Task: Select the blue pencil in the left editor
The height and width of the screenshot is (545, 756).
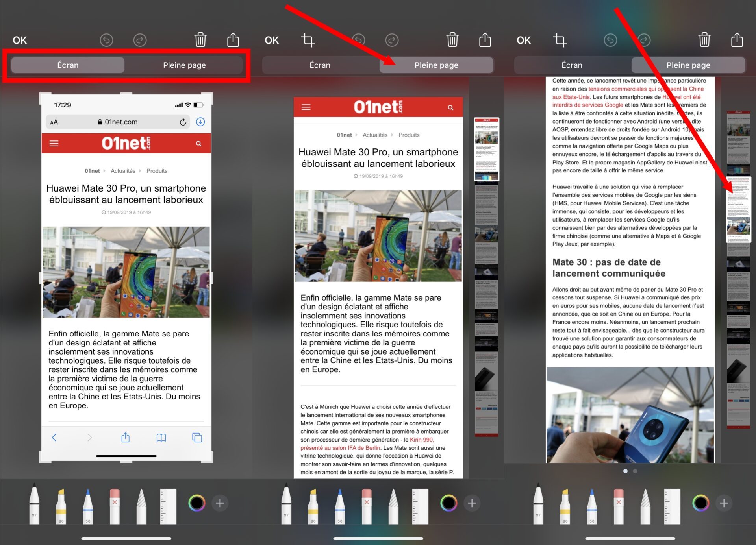Action: (88, 506)
